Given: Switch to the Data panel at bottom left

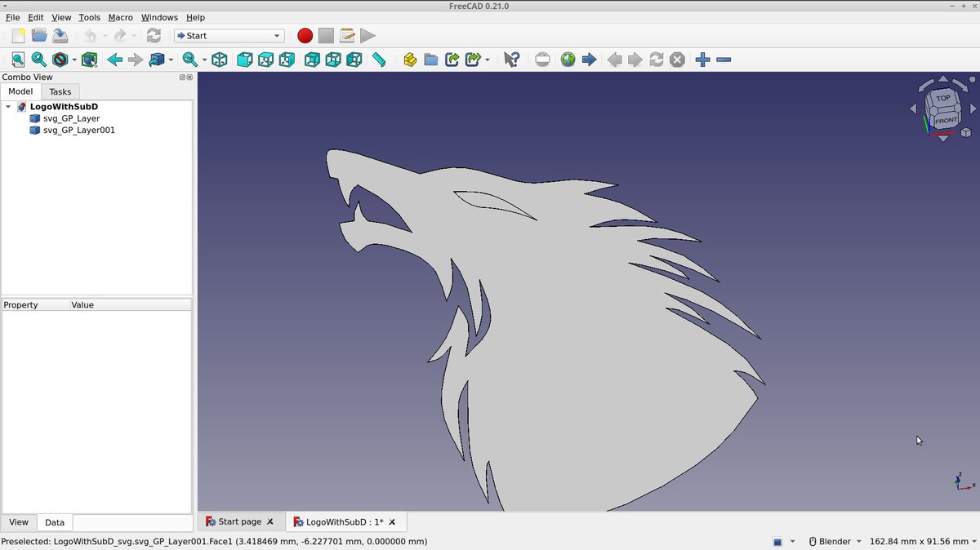Looking at the screenshot, I should click(x=54, y=521).
